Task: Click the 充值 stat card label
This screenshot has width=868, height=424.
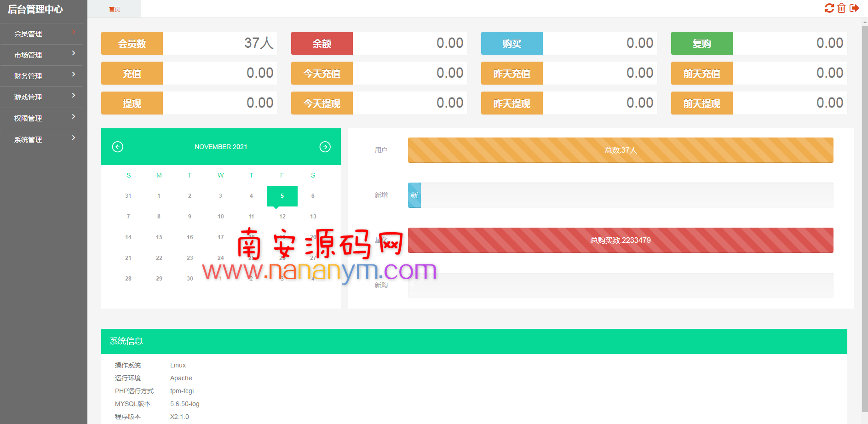Action: point(132,73)
